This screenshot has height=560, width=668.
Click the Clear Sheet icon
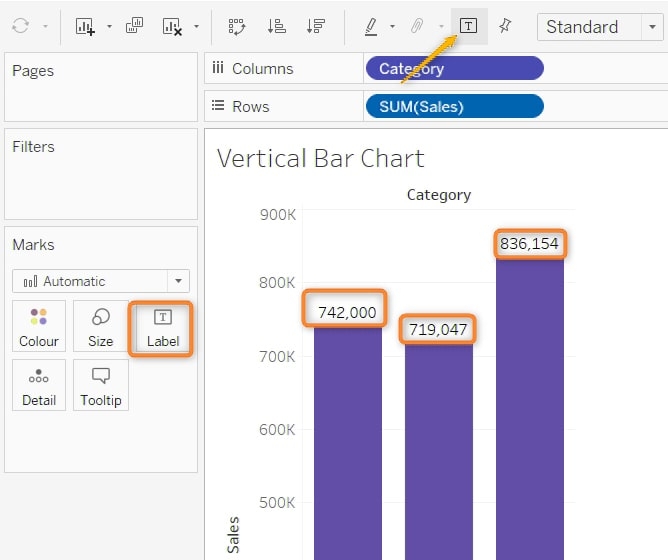(x=172, y=26)
